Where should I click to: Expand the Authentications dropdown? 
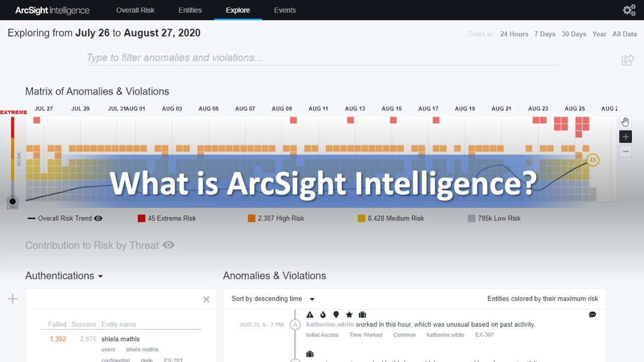click(x=64, y=276)
